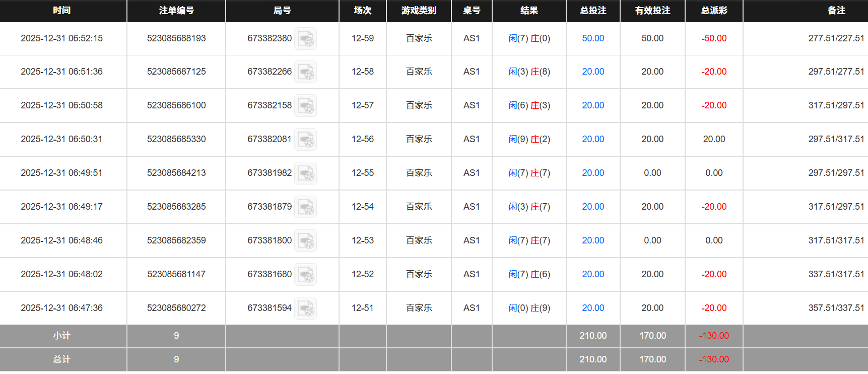Open replay icon for round 673381594
Image resolution: width=868 pixels, height=374 pixels.
click(305, 308)
